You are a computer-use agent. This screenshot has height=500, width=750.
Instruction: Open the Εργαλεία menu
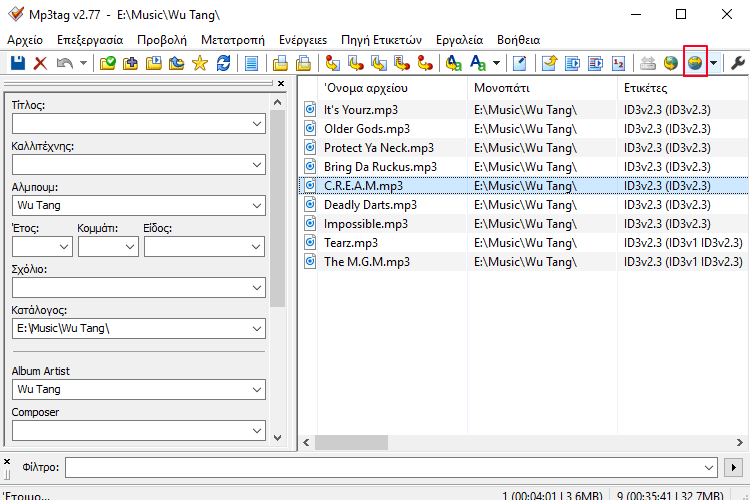(459, 40)
